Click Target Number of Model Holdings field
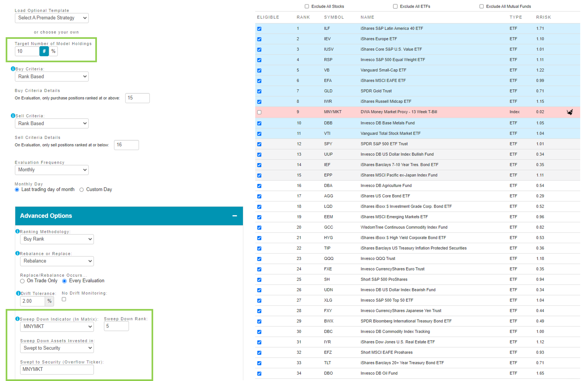Image resolution: width=588 pixels, height=381 pixels. (27, 51)
